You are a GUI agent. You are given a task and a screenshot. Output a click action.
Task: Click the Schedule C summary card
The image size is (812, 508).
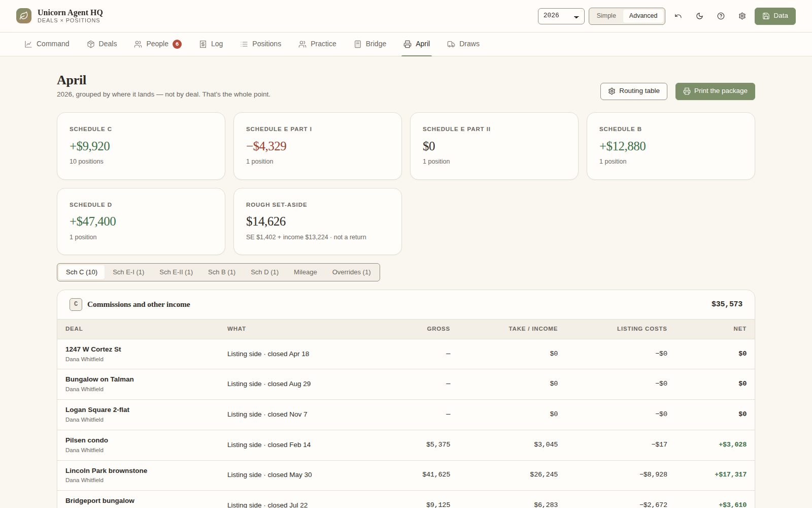click(x=141, y=146)
